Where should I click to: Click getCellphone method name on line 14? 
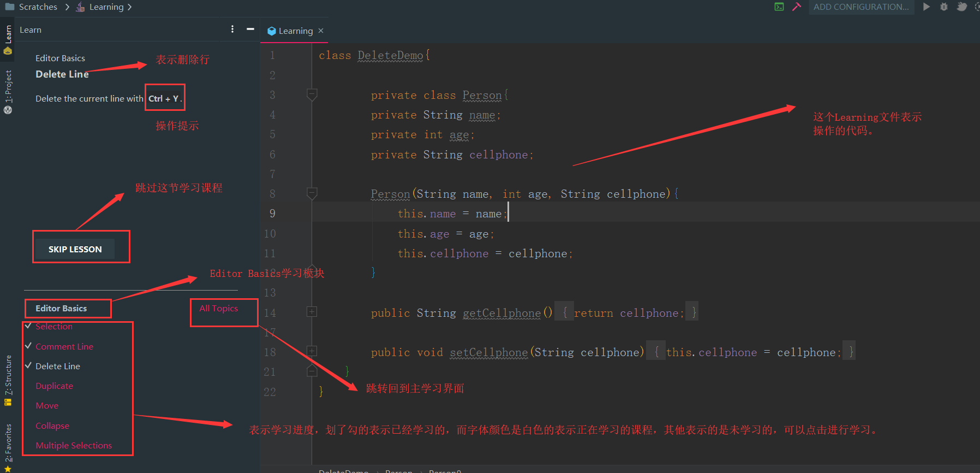(x=502, y=313)
